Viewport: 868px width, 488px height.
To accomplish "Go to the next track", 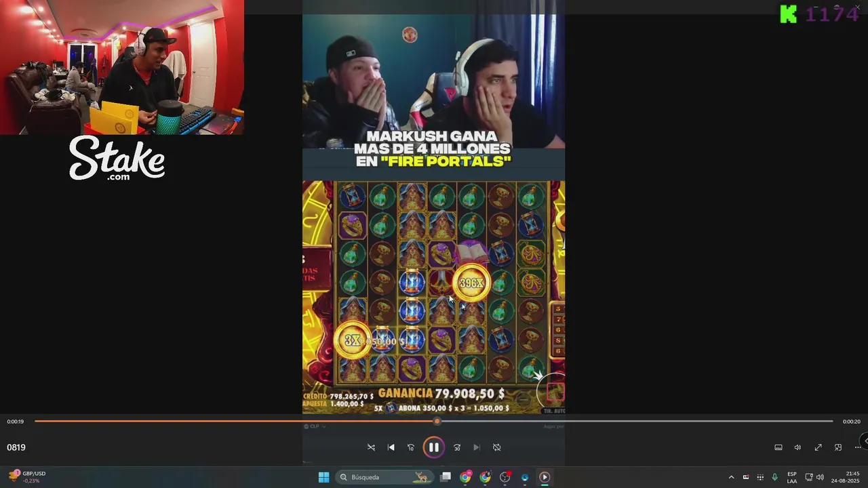I will click(x=477, y=447).
